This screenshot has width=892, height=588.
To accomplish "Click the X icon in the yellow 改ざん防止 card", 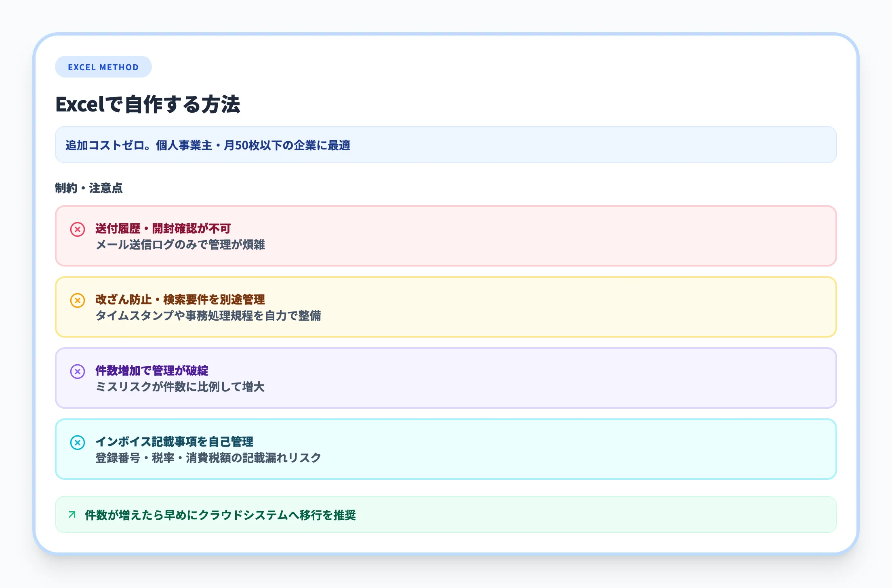I will point(77,301).
